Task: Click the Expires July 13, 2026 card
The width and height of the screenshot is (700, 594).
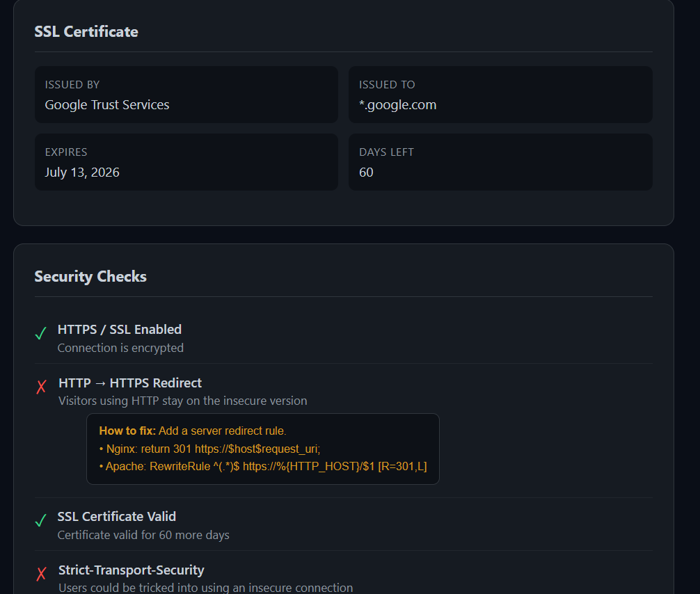Action: coord(186,162)
